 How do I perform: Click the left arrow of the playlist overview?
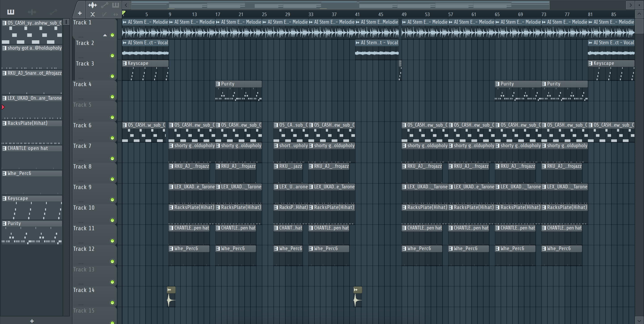click(126, 5)
